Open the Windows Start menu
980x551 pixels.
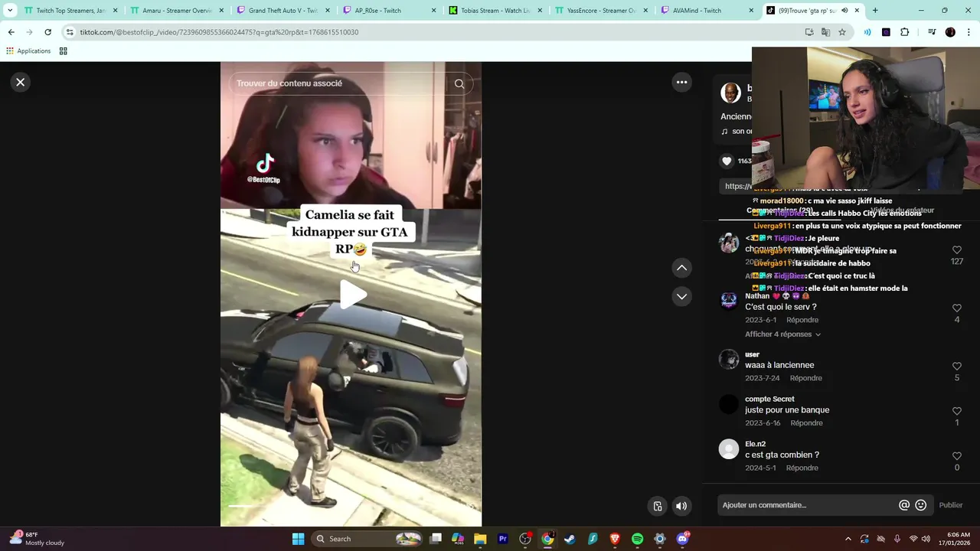click(298, 539)
